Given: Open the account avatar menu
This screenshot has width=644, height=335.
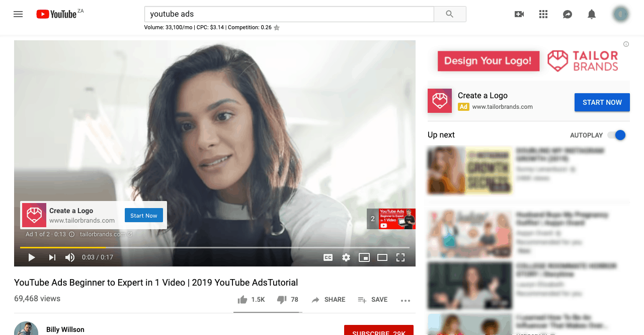Looking at the screenshot, I should (621, 14).
